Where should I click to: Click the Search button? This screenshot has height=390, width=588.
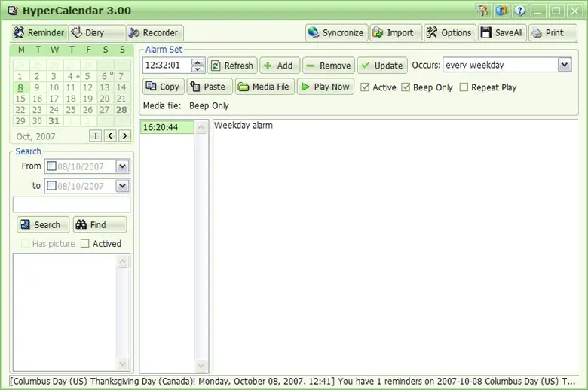[x=43, y=224]
